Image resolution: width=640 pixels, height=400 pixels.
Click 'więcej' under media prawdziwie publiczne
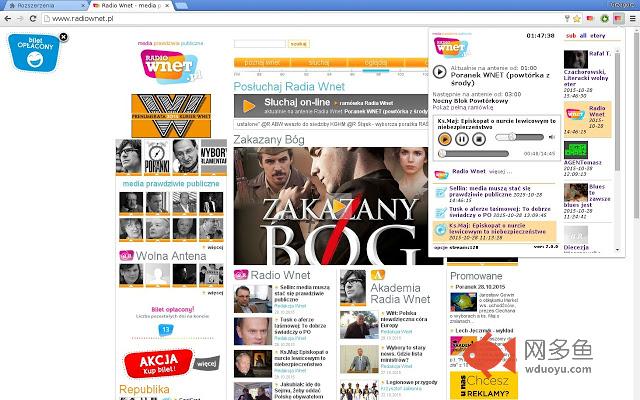pos(215,247)
